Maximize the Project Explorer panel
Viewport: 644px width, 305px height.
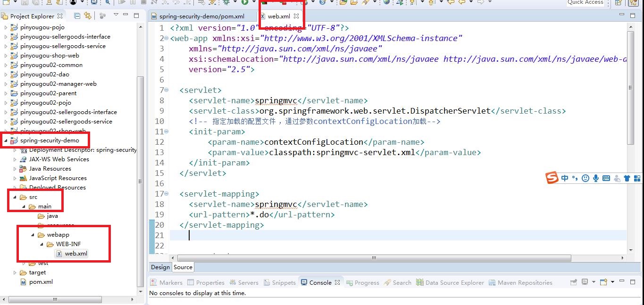136,15
